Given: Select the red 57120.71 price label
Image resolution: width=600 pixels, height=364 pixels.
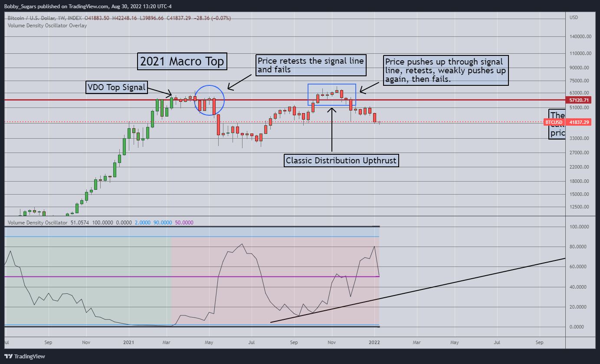Looking at the screenshot, I should click(x=579, y=100).
